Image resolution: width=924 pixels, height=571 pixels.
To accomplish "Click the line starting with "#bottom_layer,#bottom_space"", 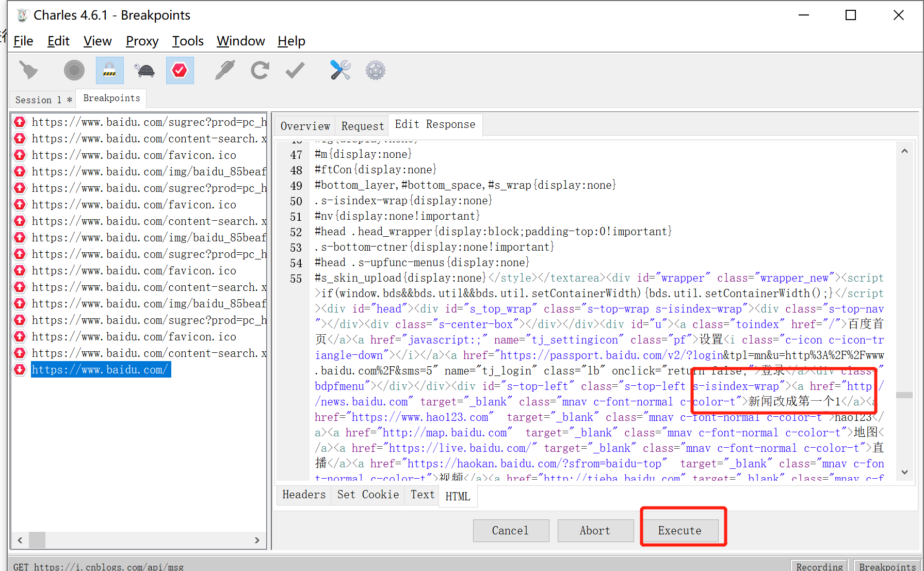I will click(465, 185).
